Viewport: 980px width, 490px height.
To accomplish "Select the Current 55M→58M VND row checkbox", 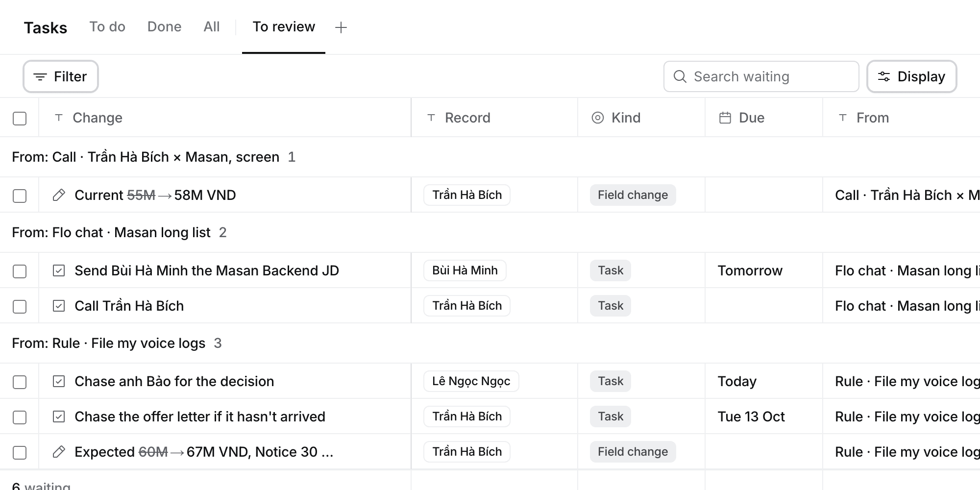I will (x=20, y=196).
